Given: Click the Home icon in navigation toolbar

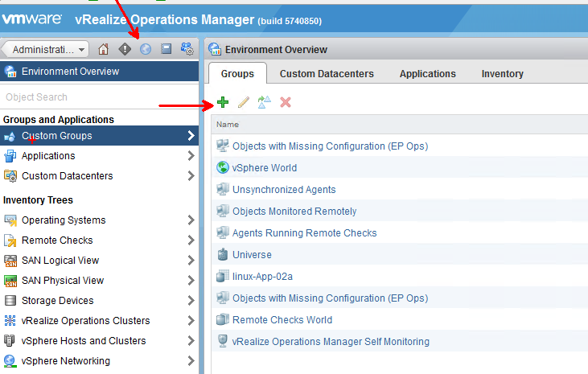Looking at the screenshot, I should tap(104, 49).
